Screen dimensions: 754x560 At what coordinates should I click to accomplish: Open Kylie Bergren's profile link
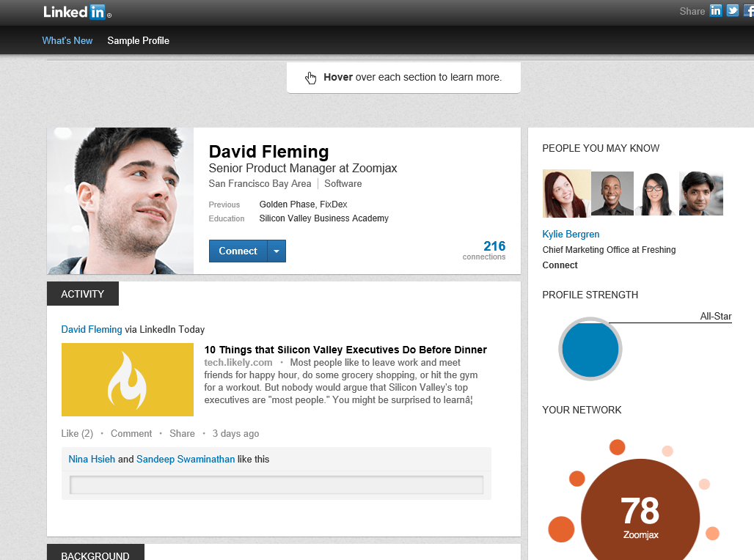pos(571,234)
